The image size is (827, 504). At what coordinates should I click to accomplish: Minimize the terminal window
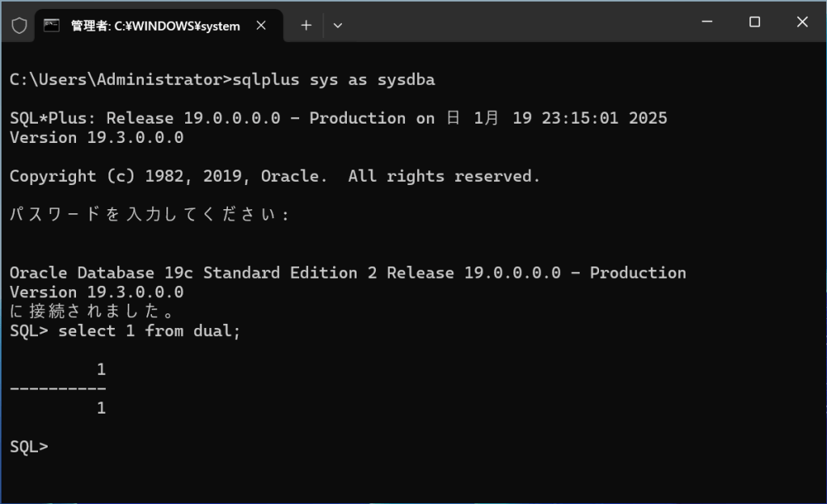708,23
